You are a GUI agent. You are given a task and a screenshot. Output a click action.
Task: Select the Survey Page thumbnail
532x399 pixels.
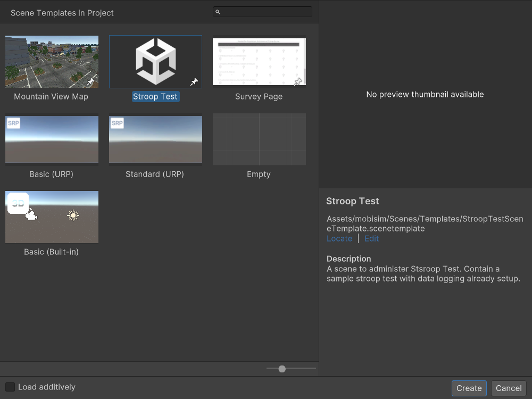click(259, 61)
